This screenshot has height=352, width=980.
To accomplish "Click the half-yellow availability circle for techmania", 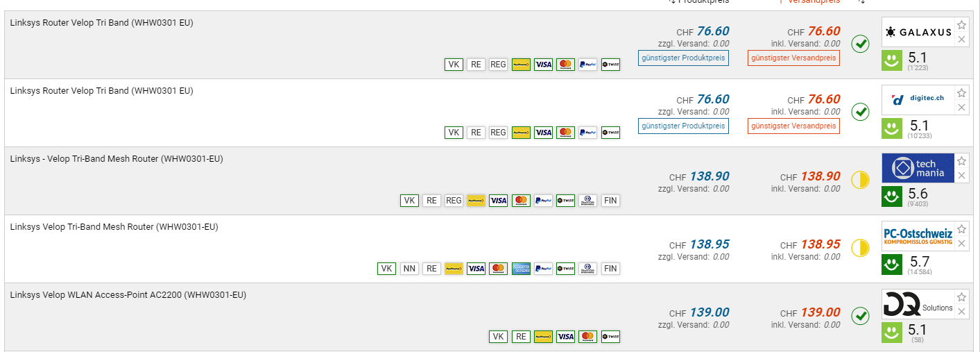I will click(x=860, y=181).
